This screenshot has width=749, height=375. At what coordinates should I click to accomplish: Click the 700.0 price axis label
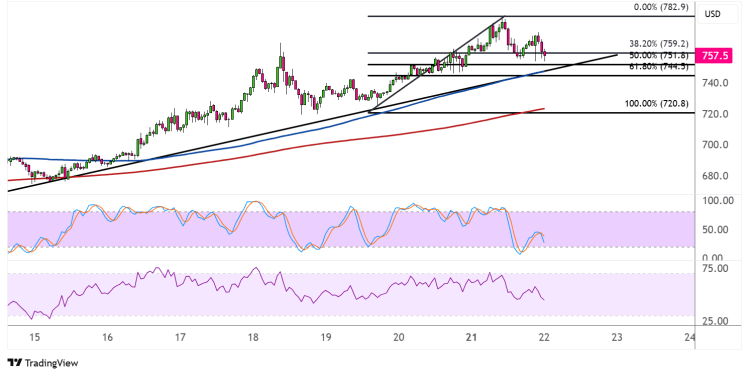(x=716, y=145)
